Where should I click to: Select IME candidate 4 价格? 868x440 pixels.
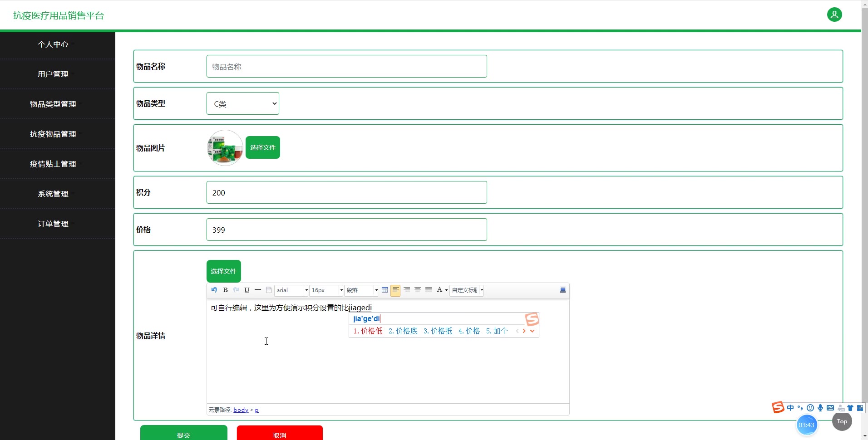point(469,331)
